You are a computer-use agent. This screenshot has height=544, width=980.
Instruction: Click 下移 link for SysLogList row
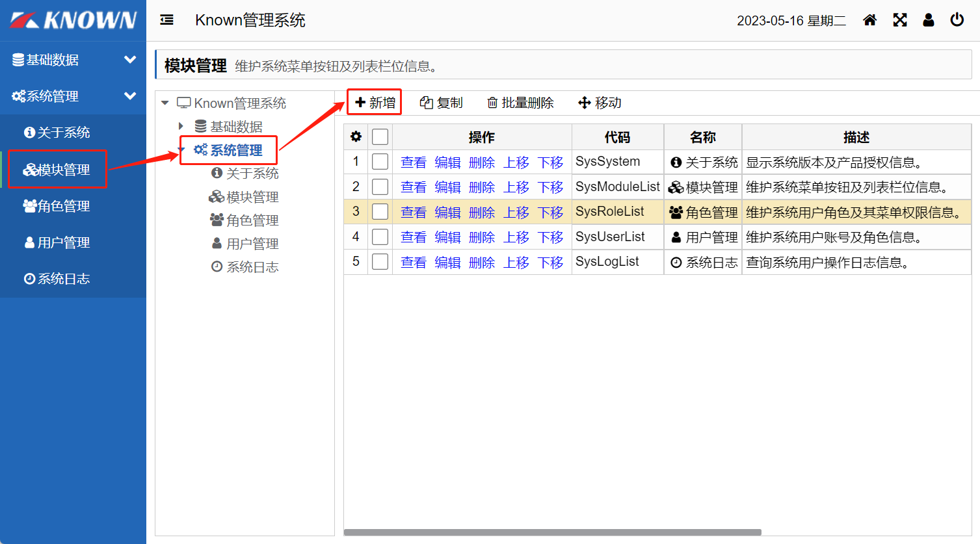click(550, 263)
